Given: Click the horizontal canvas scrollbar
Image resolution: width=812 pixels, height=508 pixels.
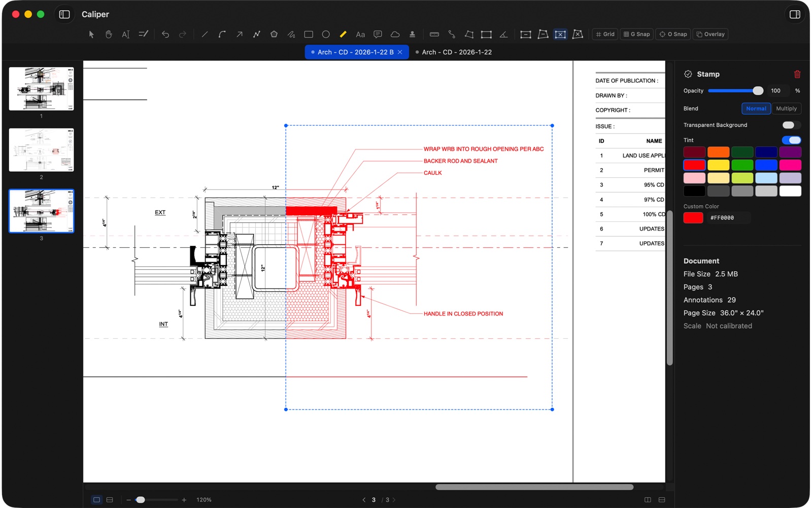Looking at the screenshot, I should pos(534,487).
